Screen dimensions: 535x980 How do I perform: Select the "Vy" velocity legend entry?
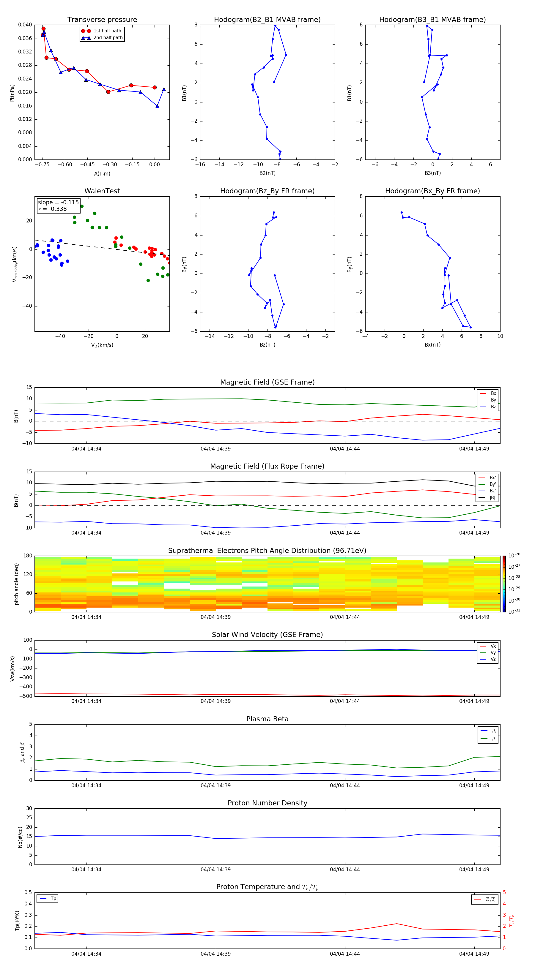point(488,652)
